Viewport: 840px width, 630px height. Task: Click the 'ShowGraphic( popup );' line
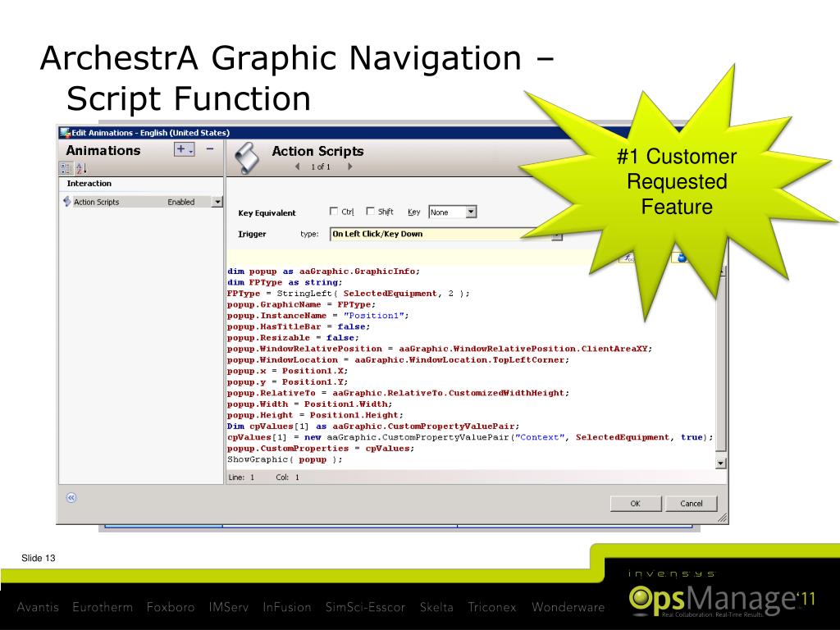pyautogui.click(x=285, y=459)
